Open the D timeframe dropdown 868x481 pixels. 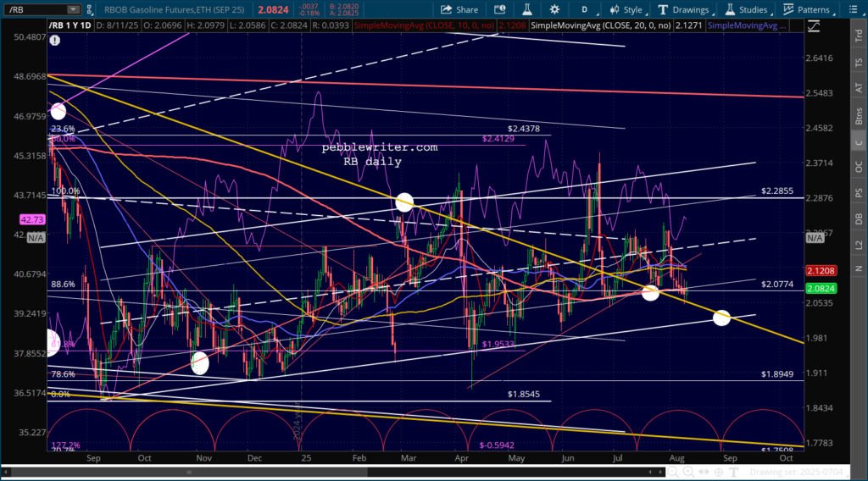[585, 9]
